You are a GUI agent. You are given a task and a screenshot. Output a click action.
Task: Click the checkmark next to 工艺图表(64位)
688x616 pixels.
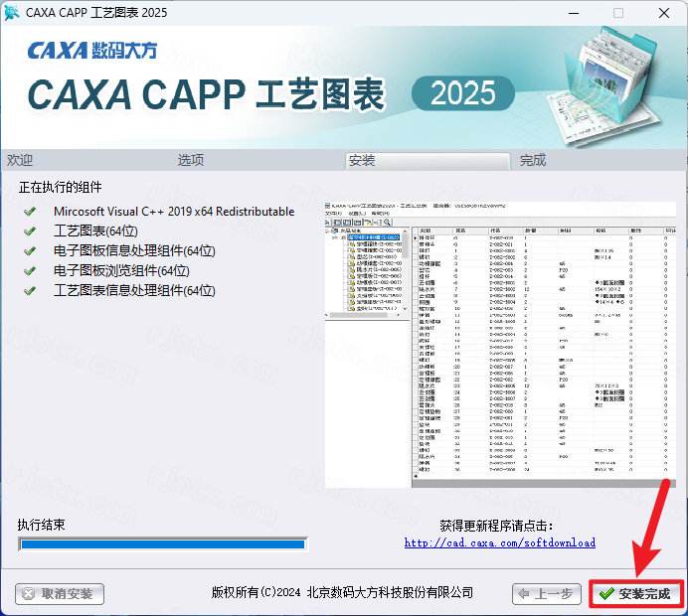point(30,231)
